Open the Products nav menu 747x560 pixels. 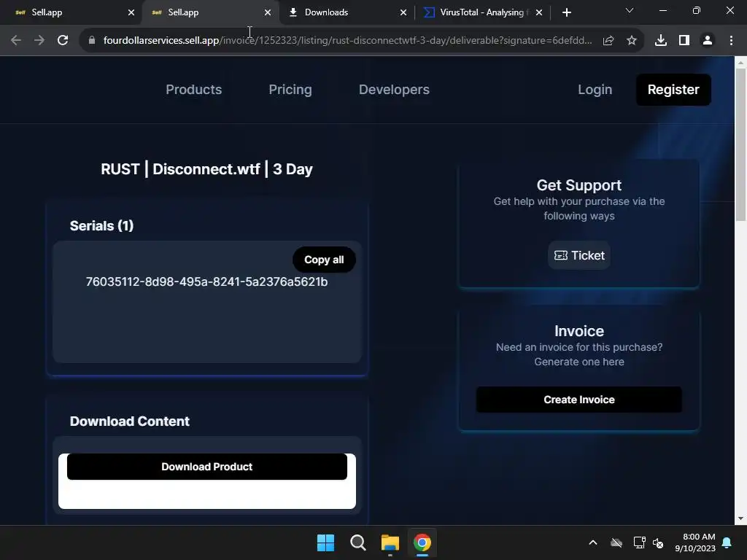click(194, 90)
